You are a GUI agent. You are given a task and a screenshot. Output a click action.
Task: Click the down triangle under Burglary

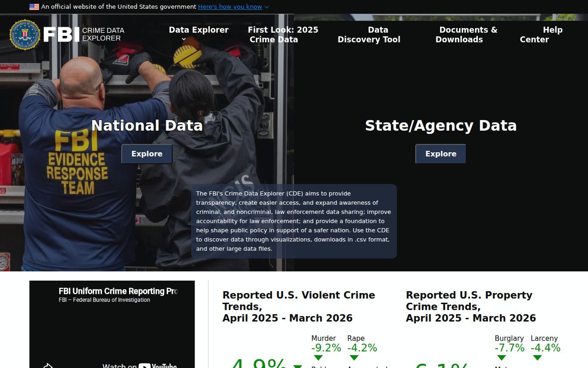pos(501,358)
